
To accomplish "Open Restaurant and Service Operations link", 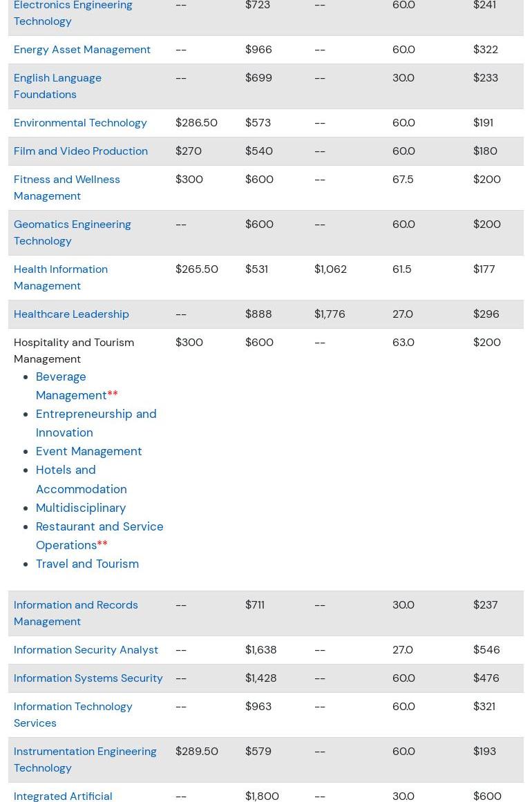I will 99,535.
